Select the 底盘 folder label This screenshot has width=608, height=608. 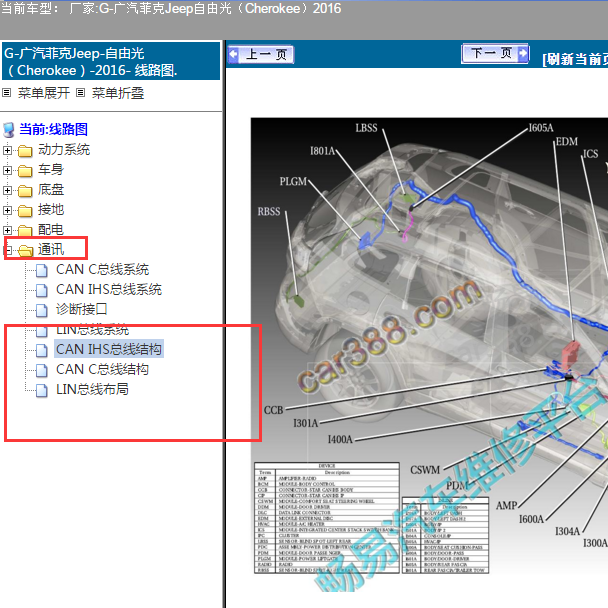pyautogui.click(x=51, y=190)
